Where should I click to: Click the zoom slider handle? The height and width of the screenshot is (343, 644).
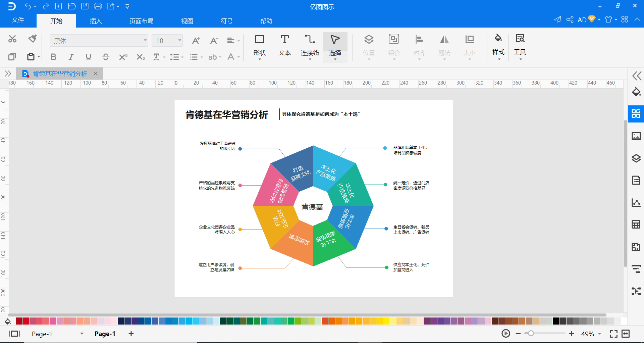tap(531, 334)
